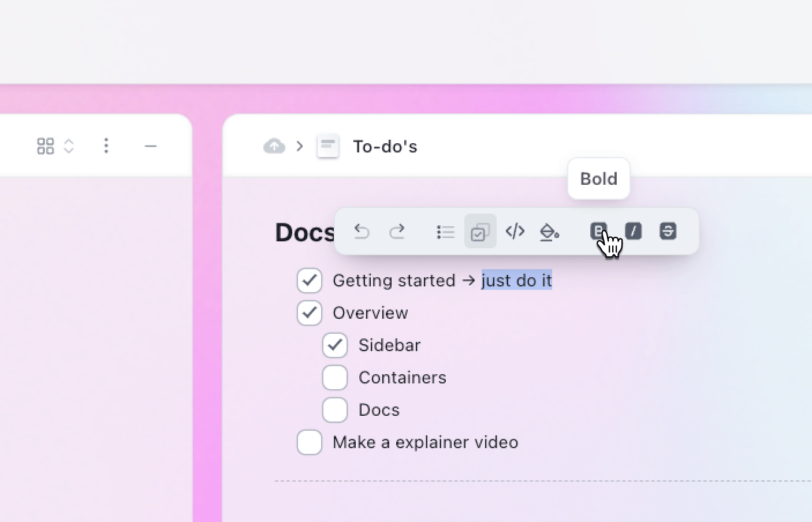Click the To-do's document page icon

tap(328, 146)
